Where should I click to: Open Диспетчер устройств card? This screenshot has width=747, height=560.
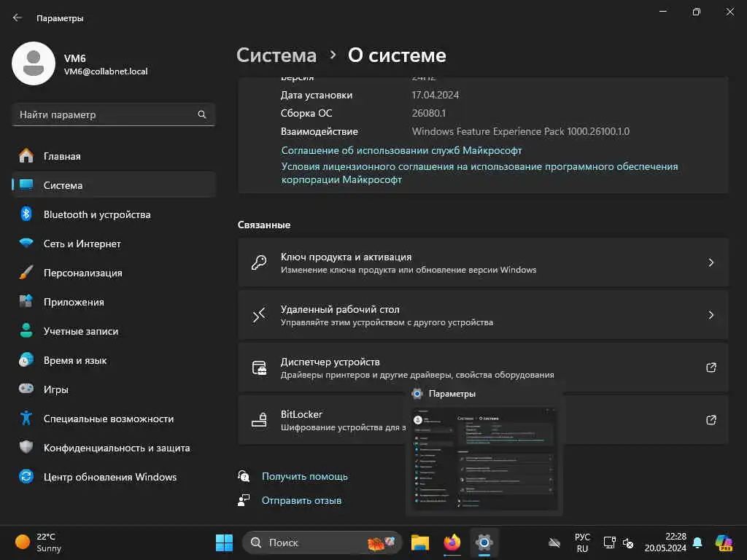coord(483,367)
